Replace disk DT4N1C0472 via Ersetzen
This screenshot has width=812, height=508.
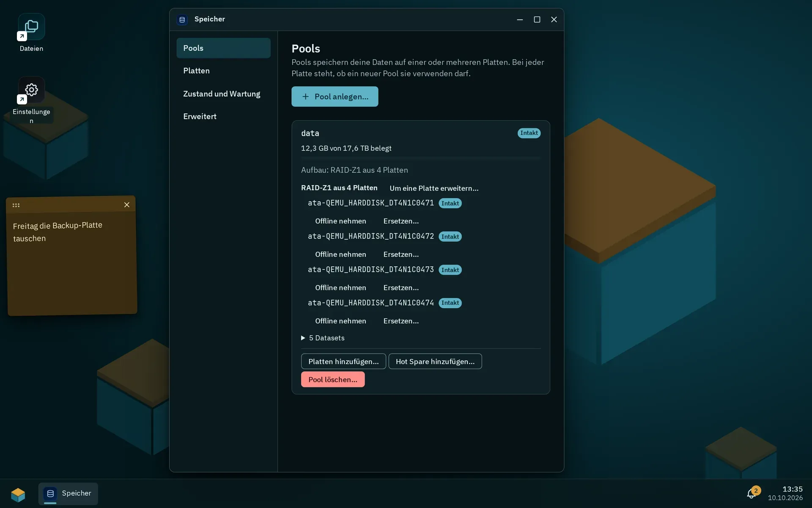click(401, 254)
